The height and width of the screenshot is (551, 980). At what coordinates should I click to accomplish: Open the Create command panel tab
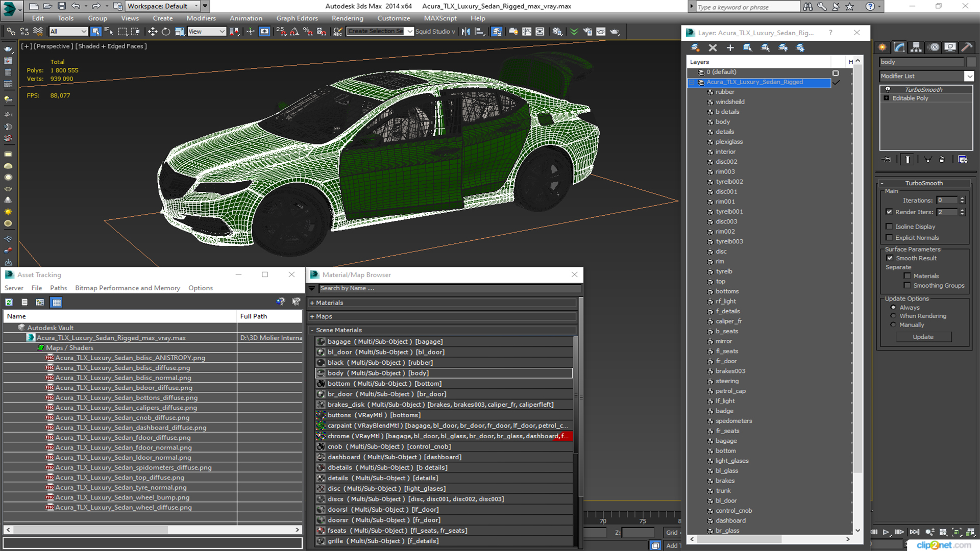[883, 47]
